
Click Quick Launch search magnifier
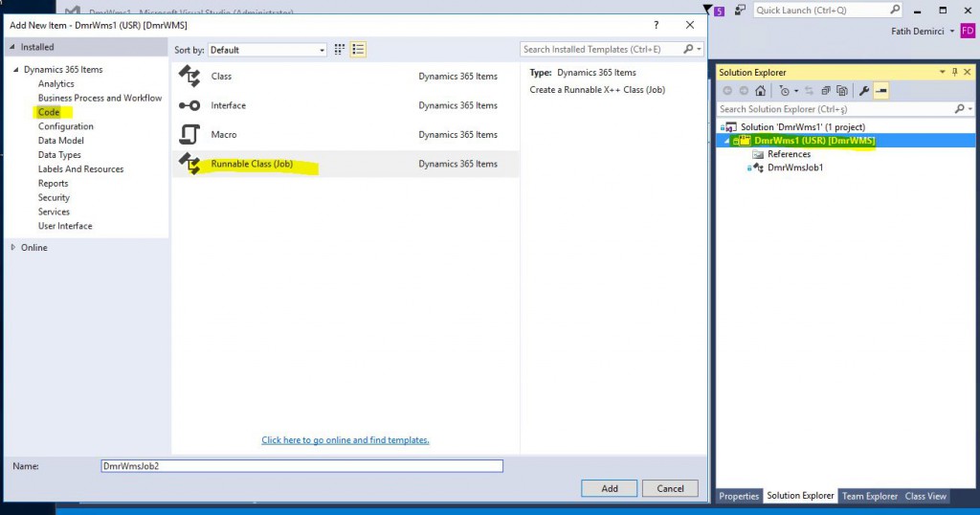tap(895, 10)
